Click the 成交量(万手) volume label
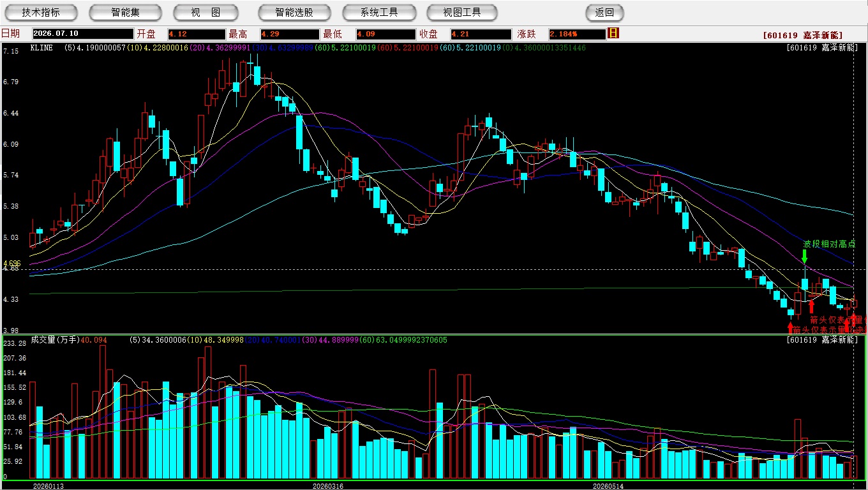 coord(55,340)
